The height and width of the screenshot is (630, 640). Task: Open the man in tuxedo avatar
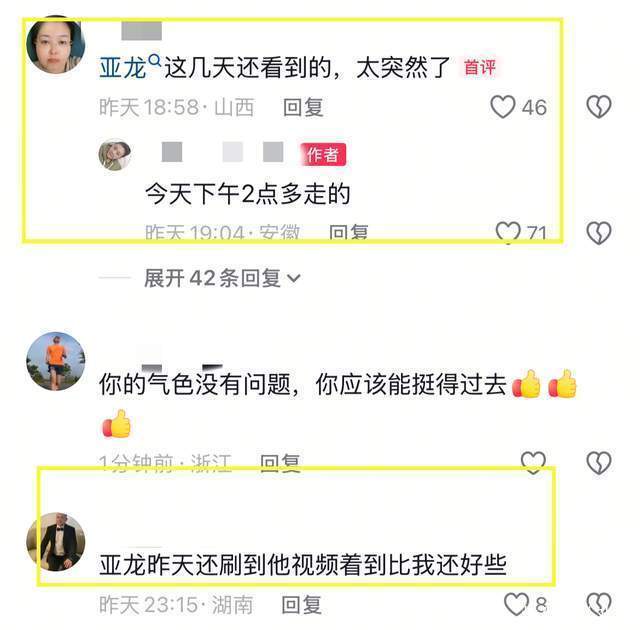pyautogui.click(x=56, y=541)
